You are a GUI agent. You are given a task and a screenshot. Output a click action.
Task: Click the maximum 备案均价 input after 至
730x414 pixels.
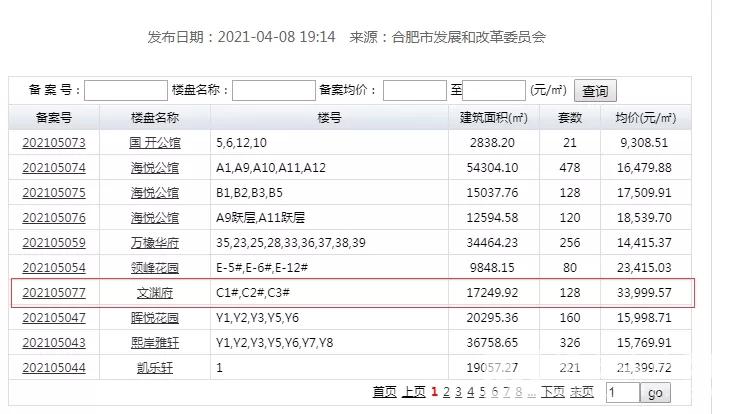(x=494, y=90)
